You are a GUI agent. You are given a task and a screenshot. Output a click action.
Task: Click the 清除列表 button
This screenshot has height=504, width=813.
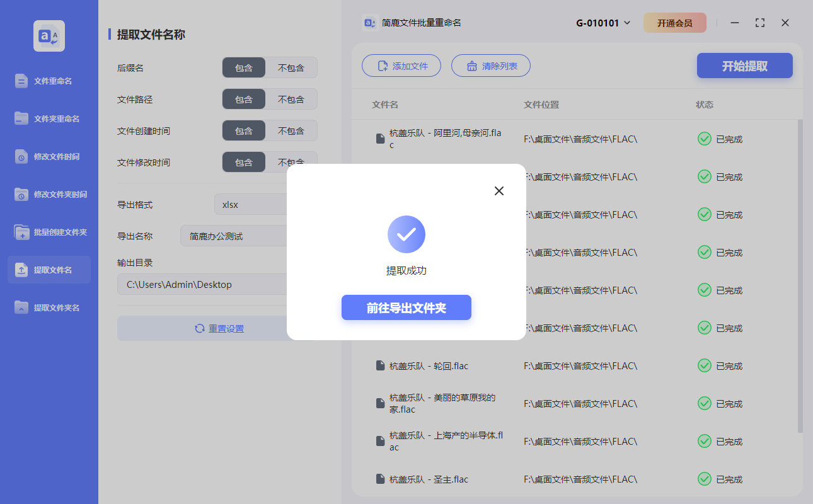pyautogui.click(x=491, y=66)
